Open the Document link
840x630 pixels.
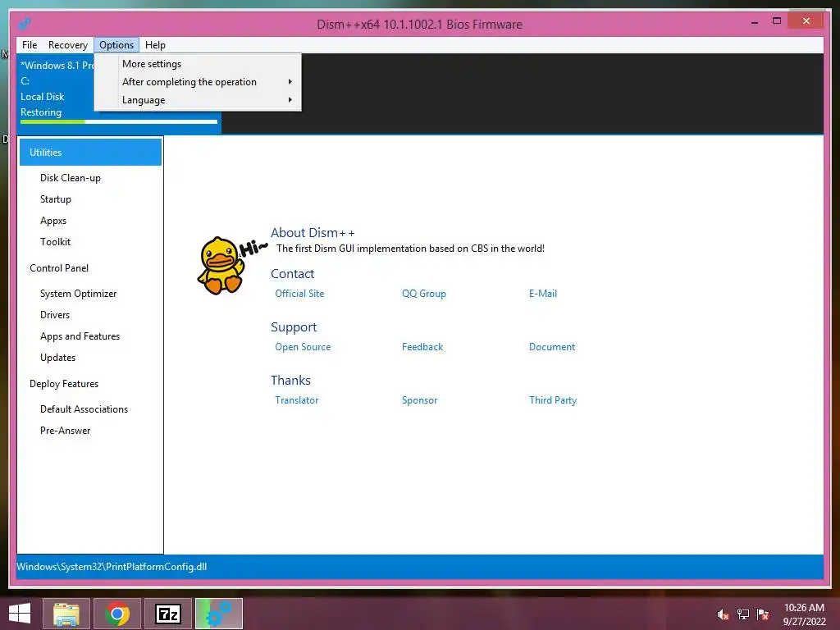(x=552, y=347)
